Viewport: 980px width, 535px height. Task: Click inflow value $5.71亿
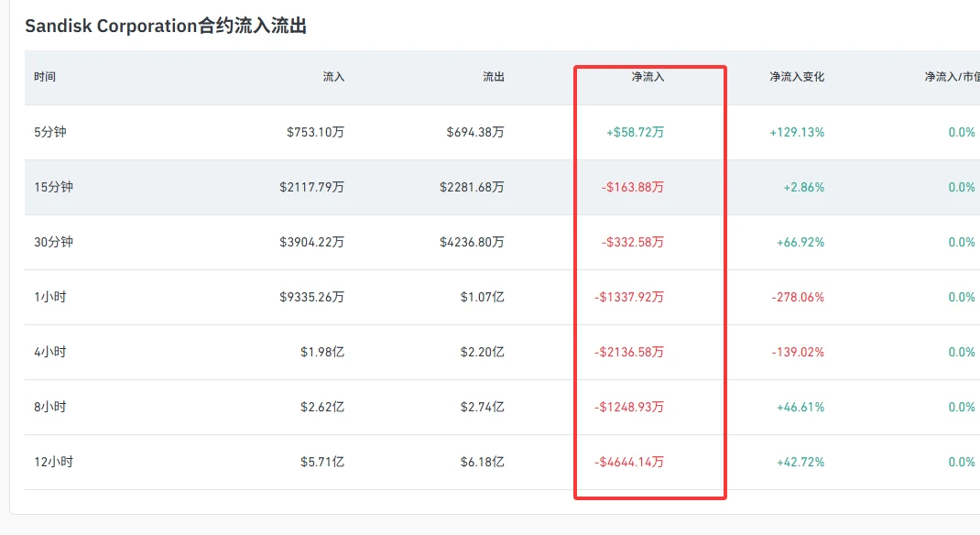click(322, 462)
